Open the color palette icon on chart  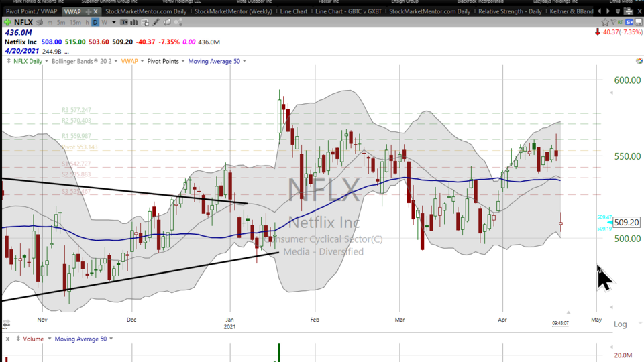[639, 61]
